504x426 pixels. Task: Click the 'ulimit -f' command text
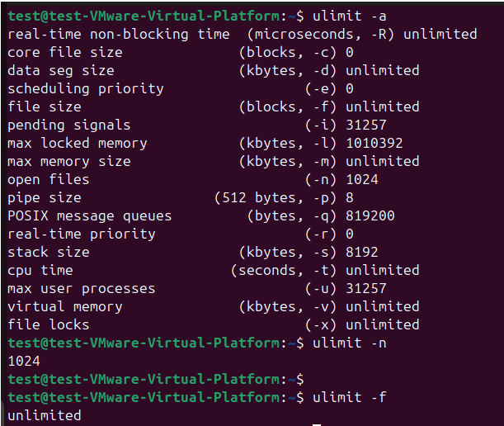tap(349, 397)
